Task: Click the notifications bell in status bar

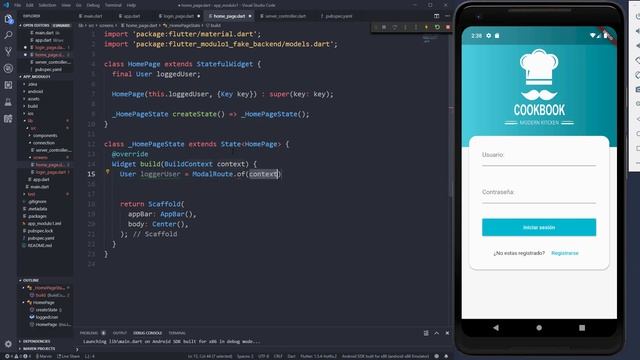Action: click(x=446, y=356)
